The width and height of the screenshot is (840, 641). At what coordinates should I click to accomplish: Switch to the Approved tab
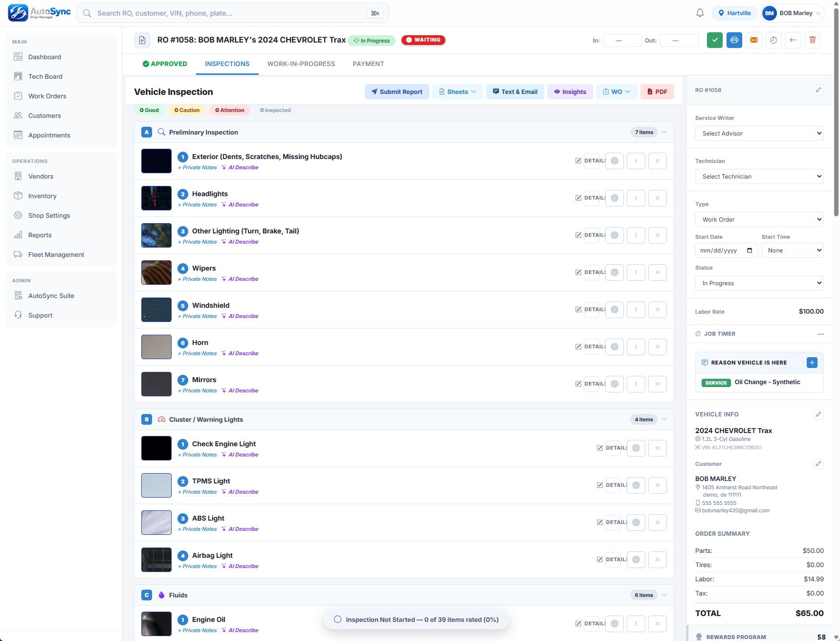165,64
